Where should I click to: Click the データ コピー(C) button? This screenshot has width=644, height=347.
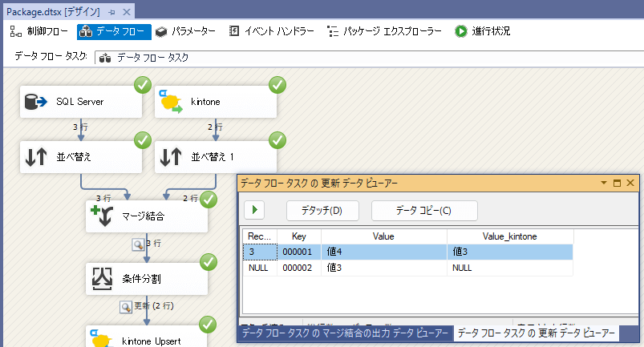424,211
